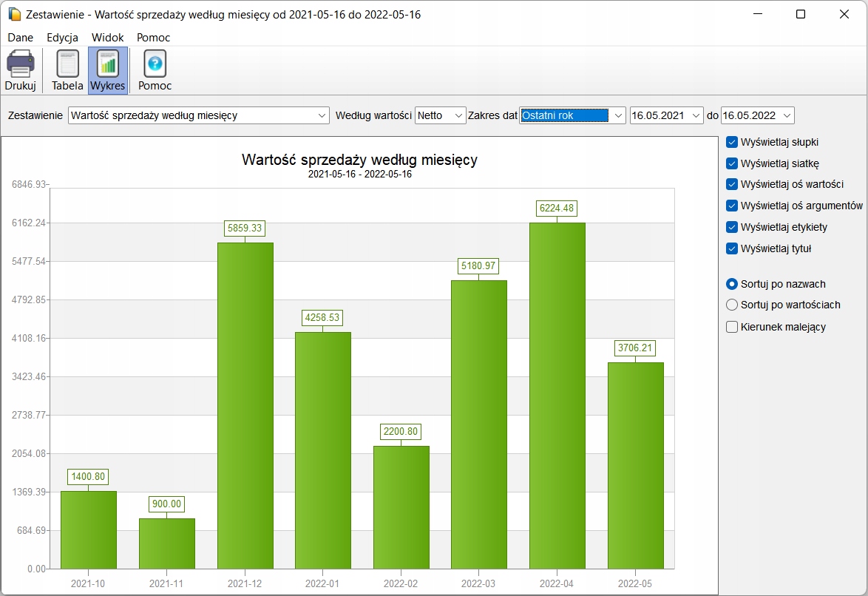Expand Zakres dat Ostatni rok dropdown
Viewport: 868px width, 596px height.
click(x=618, y=115)
